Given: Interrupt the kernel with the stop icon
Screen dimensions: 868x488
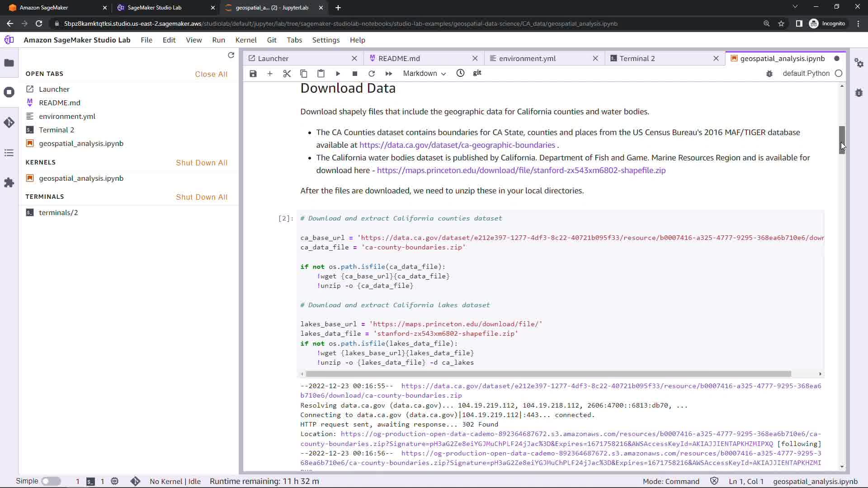Looking at the screenshot, I should click(x=355, y=74).
